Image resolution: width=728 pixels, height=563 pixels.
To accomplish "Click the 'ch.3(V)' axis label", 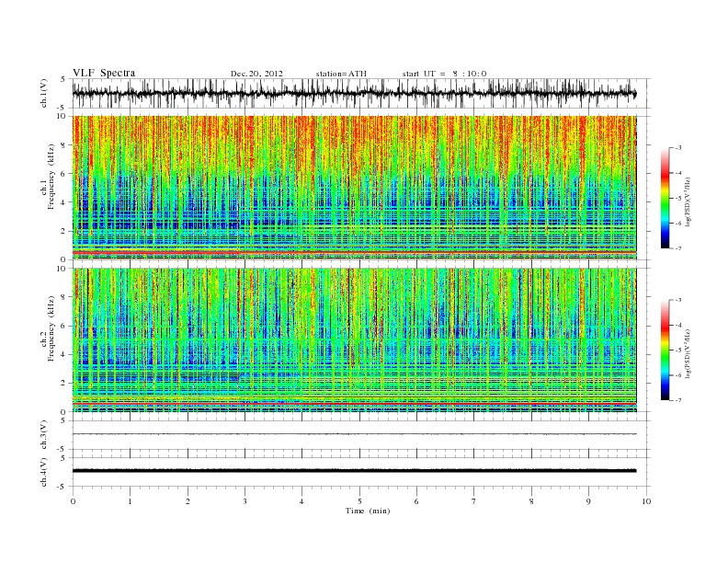I will point(44,435).
